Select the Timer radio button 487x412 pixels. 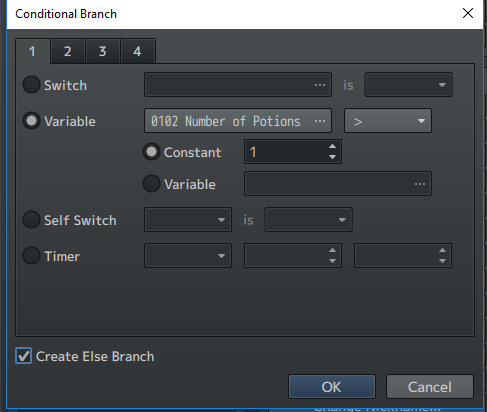[31, 256]
